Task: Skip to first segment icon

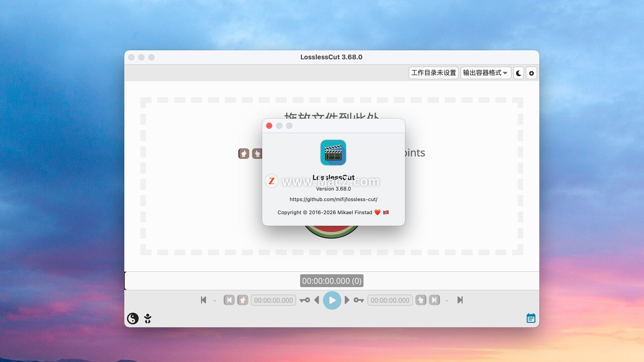Action: (x=203, y=300)
